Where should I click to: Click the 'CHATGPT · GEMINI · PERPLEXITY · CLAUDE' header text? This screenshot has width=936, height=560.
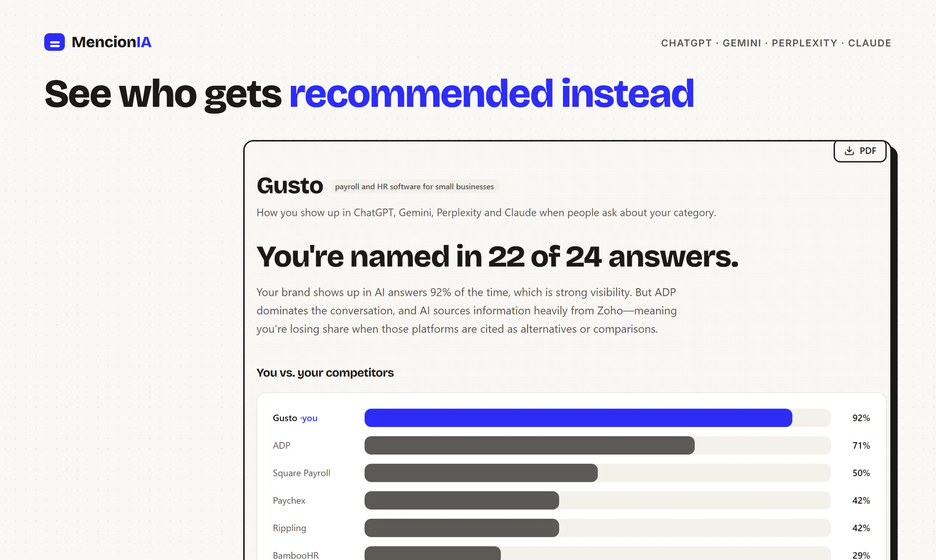[776, 43]
